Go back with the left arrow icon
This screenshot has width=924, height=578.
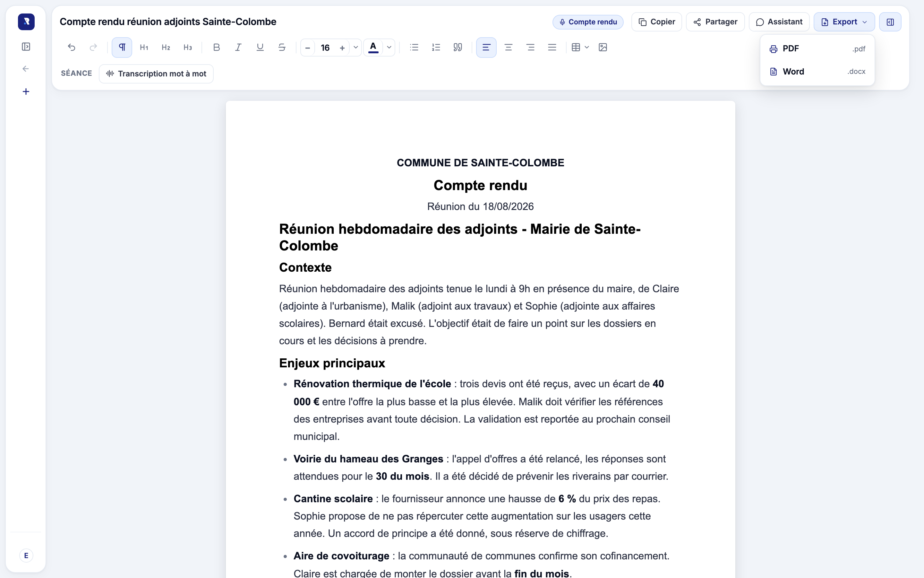tap(26, 69)
